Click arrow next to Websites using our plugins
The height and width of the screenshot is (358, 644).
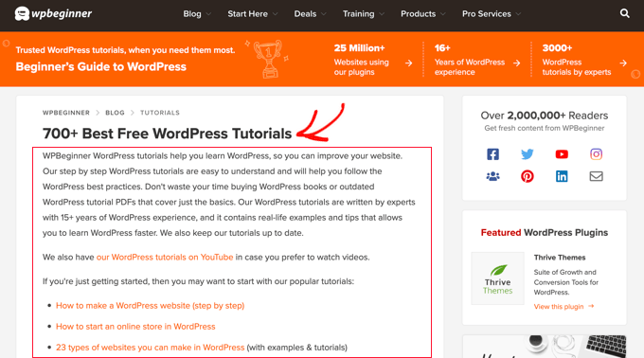pyautogui.click(x=409, y=63)
